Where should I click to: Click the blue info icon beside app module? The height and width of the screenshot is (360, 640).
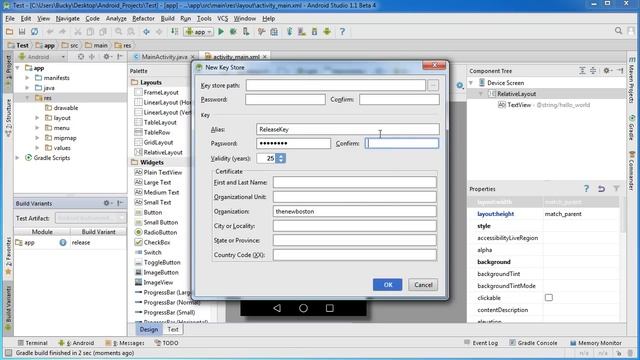point(63,242)
